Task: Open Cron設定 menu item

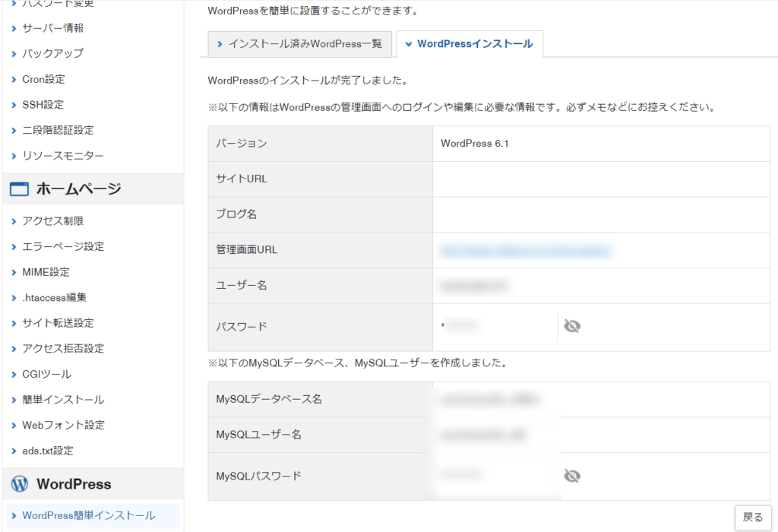Action: [43, 79]
